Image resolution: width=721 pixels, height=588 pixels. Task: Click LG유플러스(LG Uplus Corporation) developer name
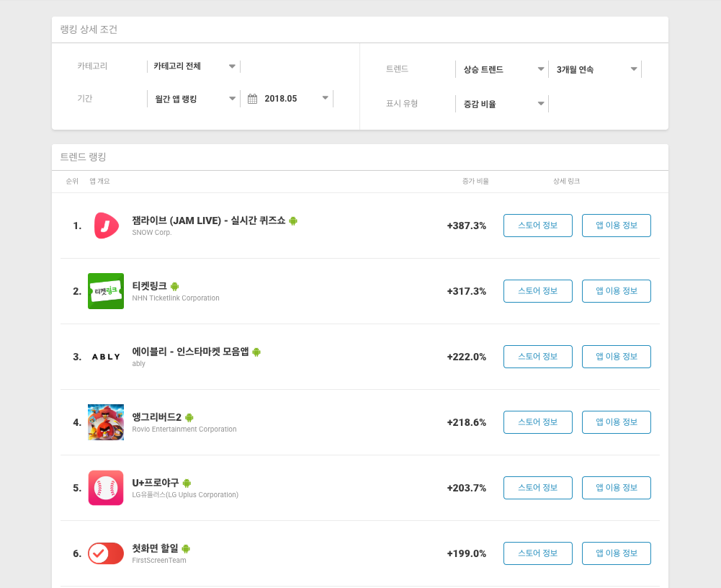point(185,495)
